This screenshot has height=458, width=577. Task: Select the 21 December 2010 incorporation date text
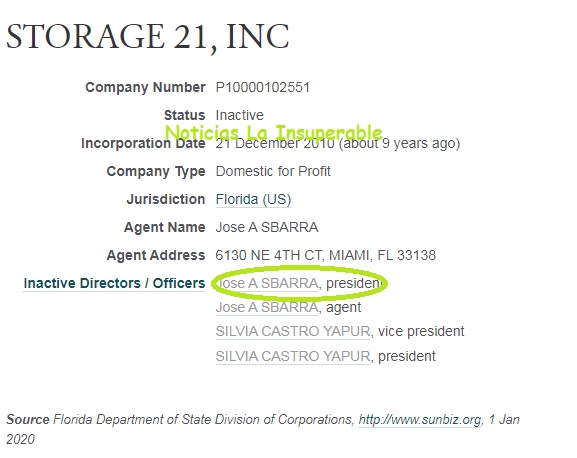(x=275, y=143)
